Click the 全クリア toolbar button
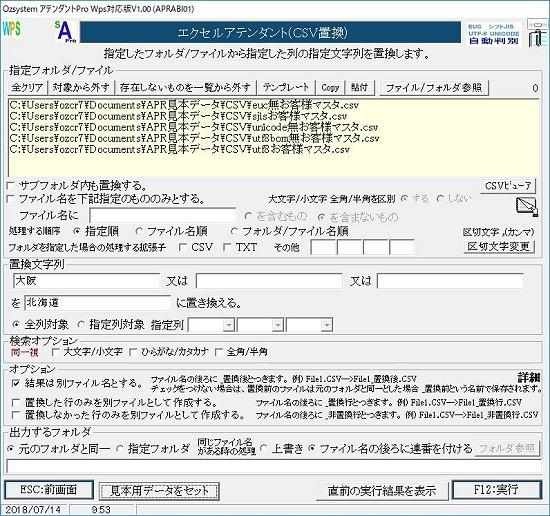 click(27, 87)
